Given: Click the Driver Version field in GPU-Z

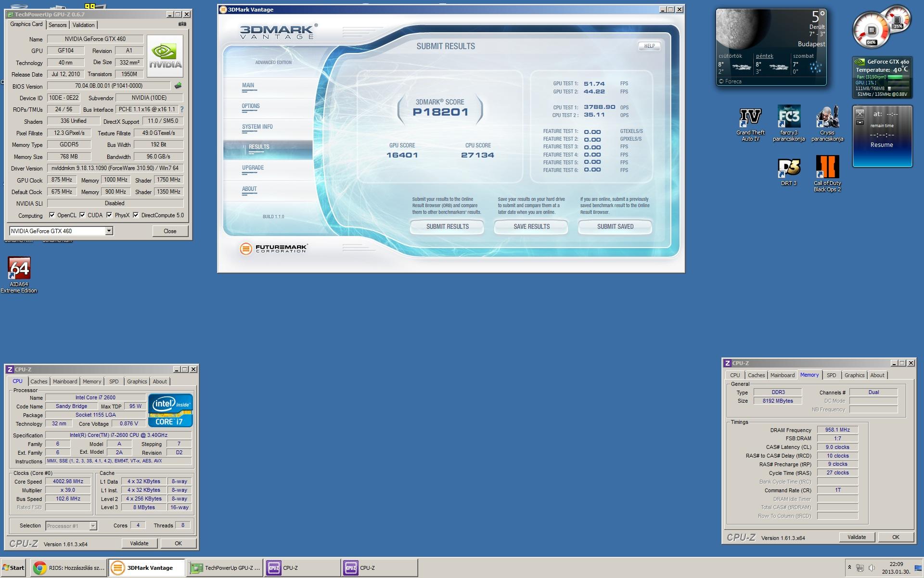Looking at the screenshot, I should click(115, 168).
